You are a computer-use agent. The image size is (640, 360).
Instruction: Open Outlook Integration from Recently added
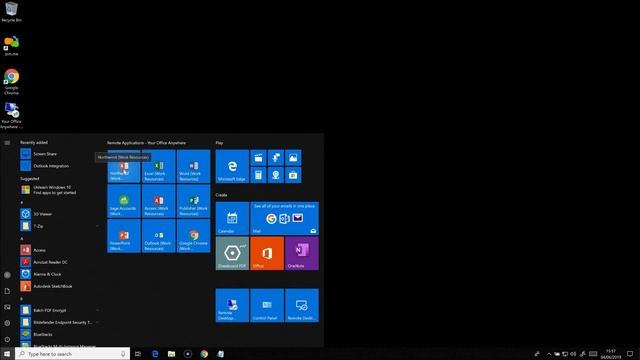60,166
